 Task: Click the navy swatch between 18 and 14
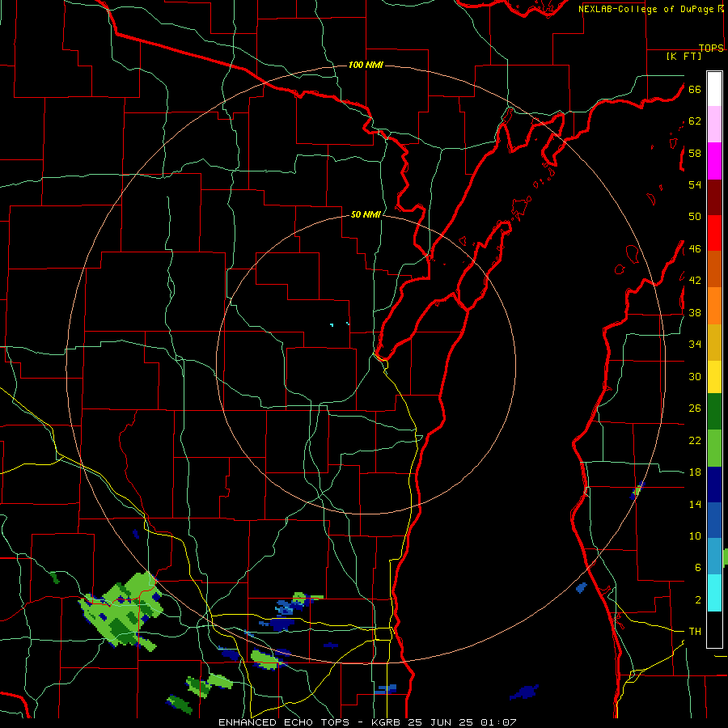pyautogui.click(x=714, y=485)
